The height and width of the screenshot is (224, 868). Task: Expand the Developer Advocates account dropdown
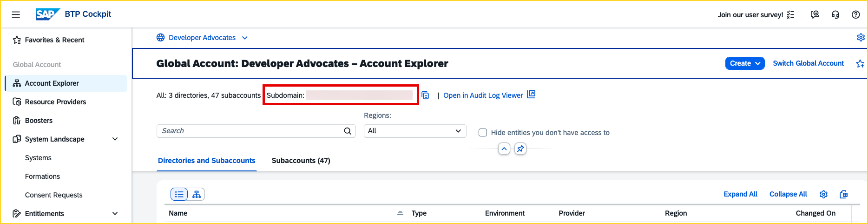click(x=245, y=38)
